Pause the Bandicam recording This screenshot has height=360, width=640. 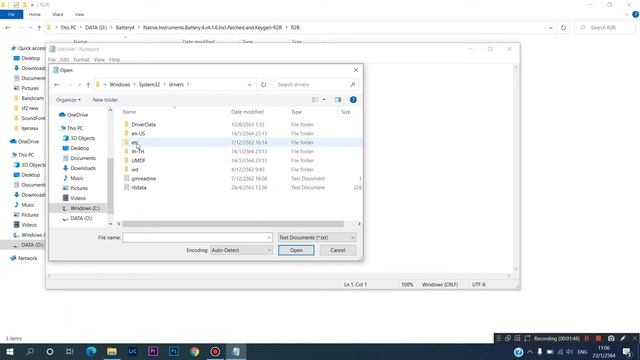coord(587,338)
